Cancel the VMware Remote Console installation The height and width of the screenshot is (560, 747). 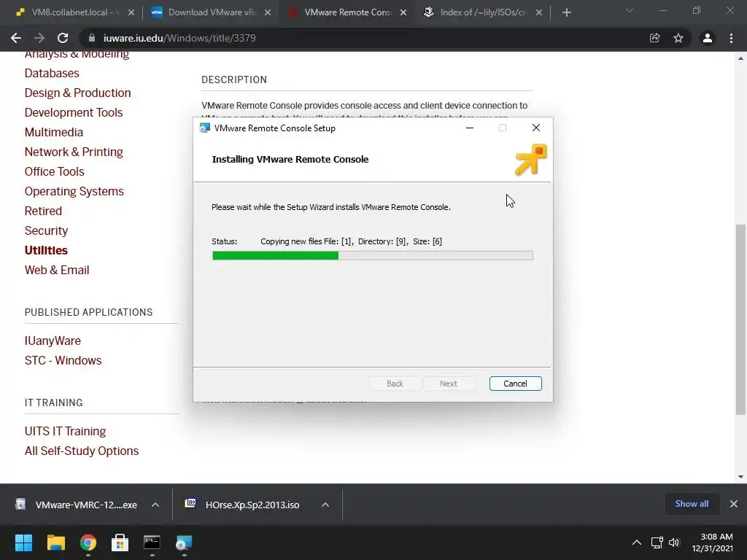point(515,384)
